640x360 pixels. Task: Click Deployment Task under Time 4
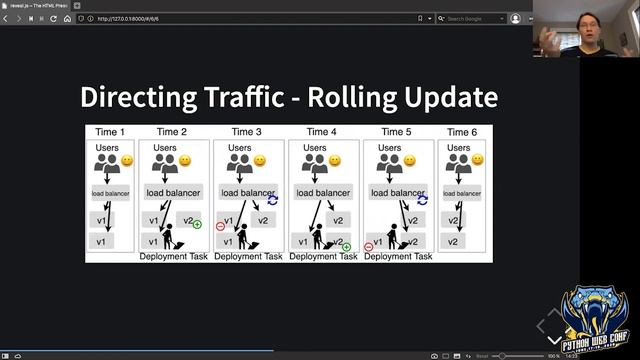coord(323,256)
